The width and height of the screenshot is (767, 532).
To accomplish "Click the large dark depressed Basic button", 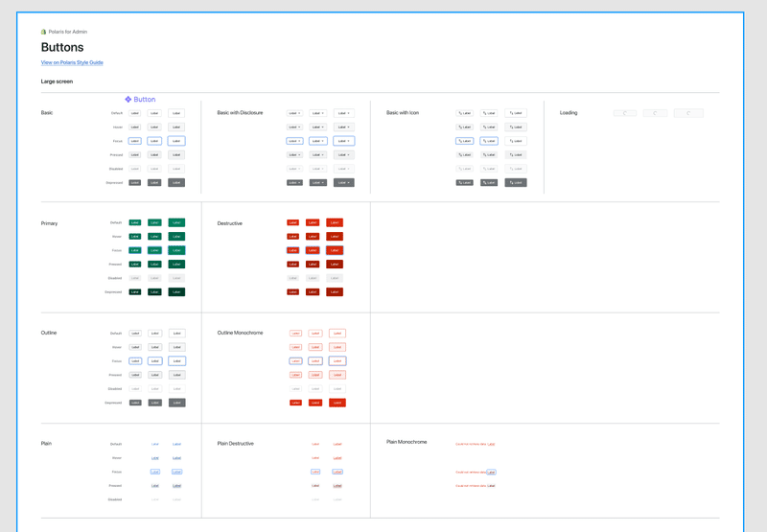I will pos(176,182).
